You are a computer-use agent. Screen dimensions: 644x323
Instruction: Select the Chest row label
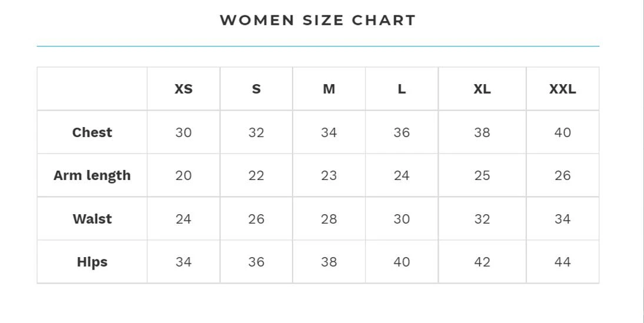(92, 132)
